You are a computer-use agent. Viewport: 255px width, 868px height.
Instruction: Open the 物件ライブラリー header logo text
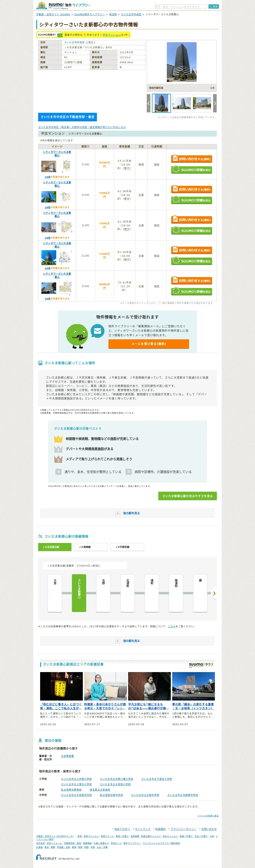(78, 5)
